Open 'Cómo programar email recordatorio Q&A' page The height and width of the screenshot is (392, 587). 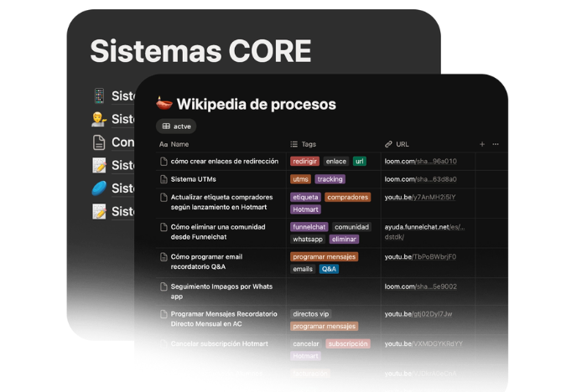(206, 256)
